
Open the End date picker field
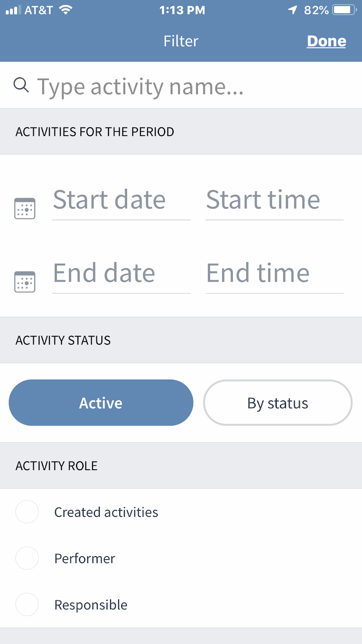click(121, 273)
